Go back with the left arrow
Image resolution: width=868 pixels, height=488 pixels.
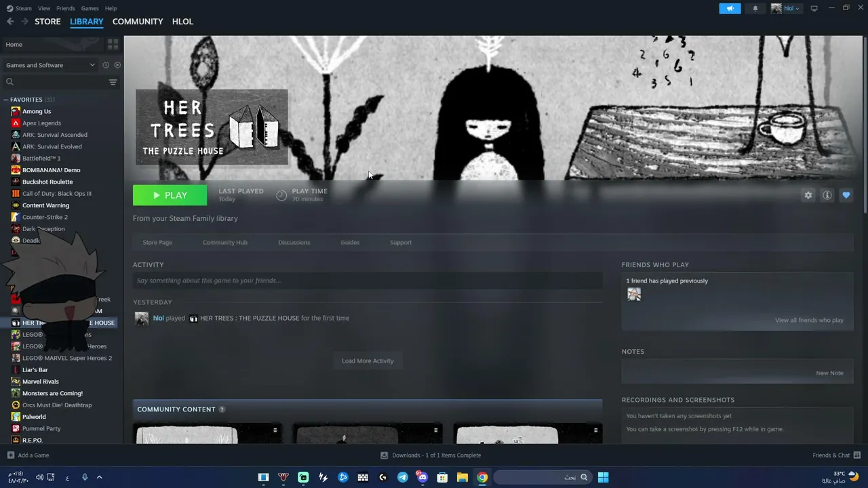(x=10, y=22)
